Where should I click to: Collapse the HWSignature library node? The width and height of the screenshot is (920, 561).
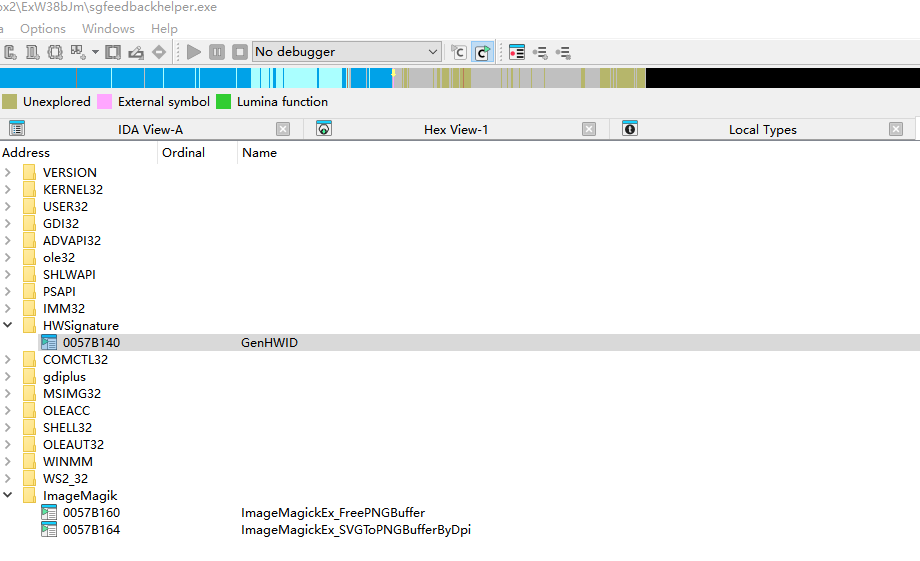click(x=8, y=325)
